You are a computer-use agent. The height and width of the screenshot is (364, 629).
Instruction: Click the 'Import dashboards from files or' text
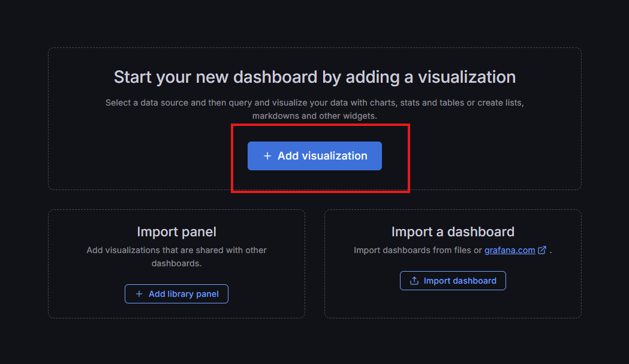(417, 250)
